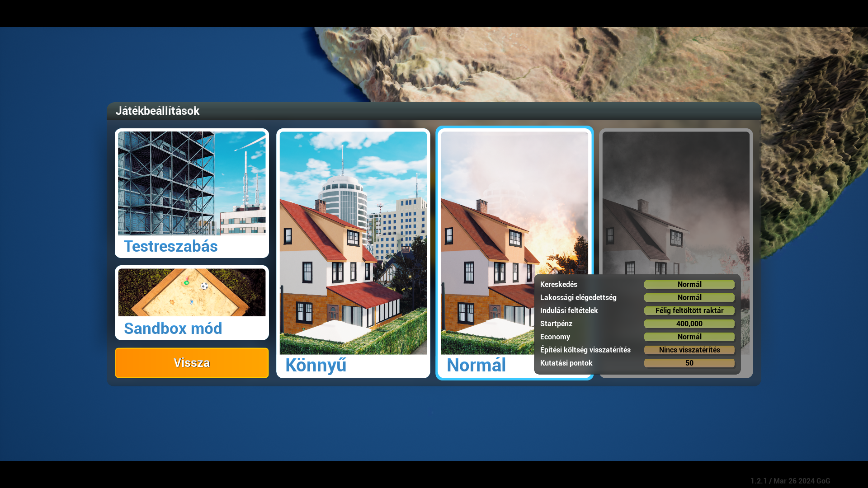Click the Lakossági elégedettség Normál value

[x=689, y=297]
